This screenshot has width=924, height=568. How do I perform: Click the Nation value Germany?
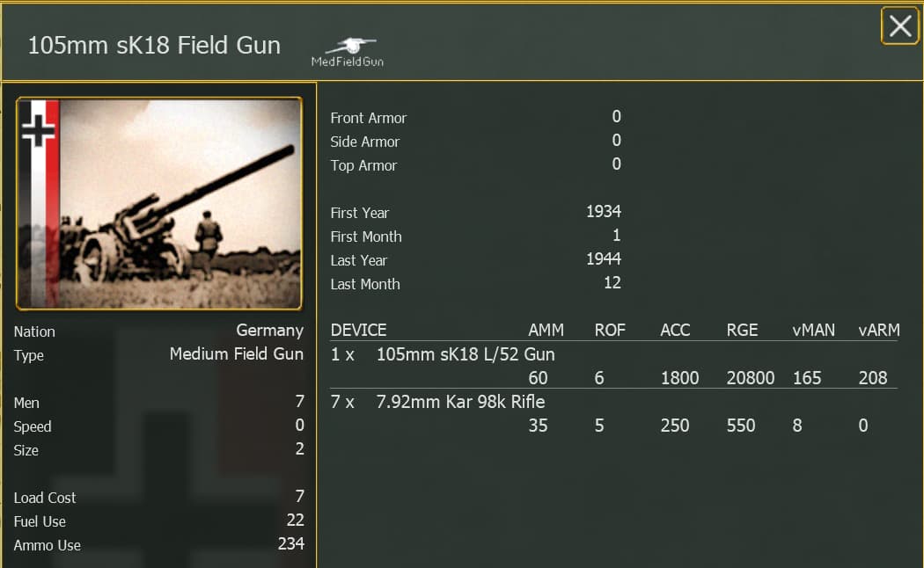tap(269, 331)
